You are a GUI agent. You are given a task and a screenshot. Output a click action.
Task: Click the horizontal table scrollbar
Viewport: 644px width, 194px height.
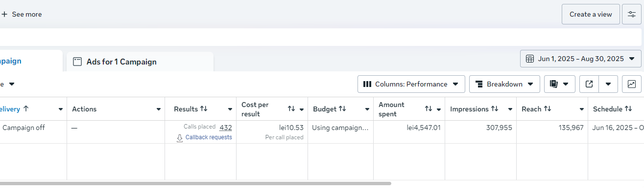coord(195,184)
